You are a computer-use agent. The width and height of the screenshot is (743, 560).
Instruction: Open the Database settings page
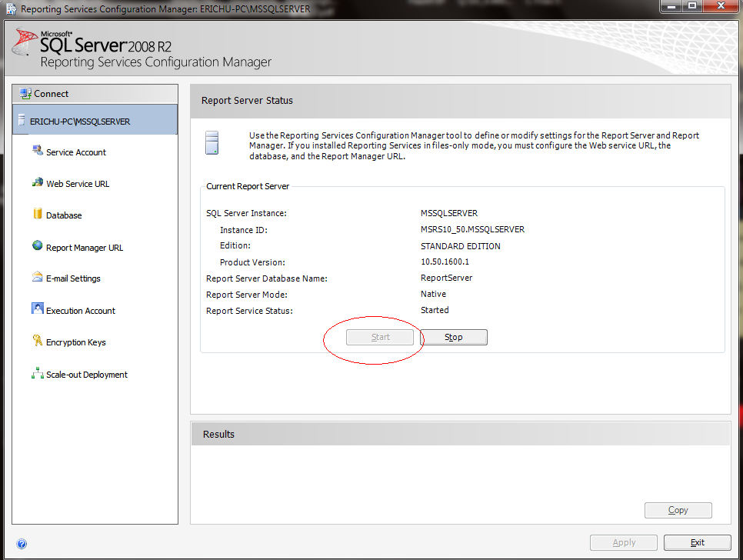(x=64, y=215)
